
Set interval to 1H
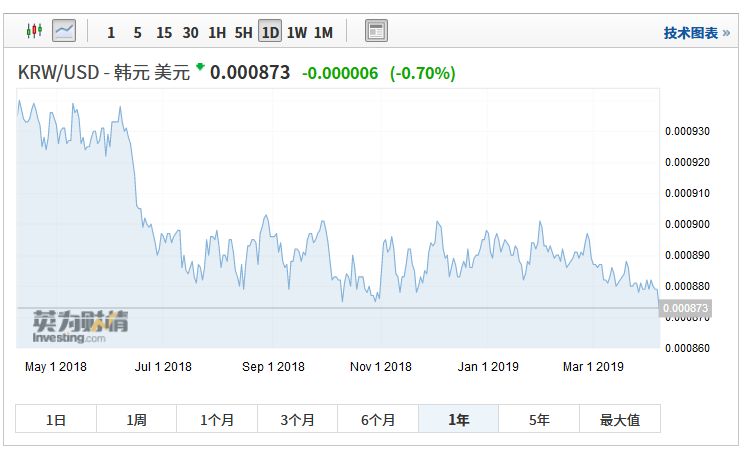point(217,33)
